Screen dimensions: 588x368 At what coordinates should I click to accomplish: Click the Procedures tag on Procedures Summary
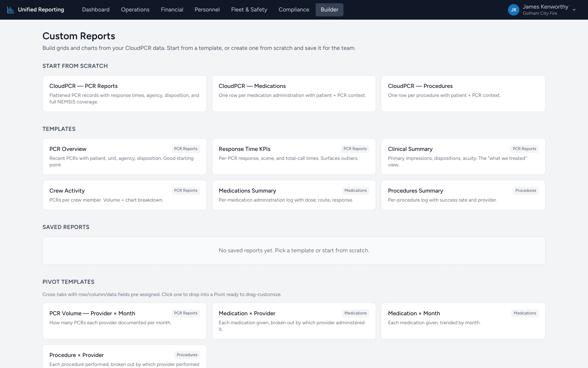point(526,191)
